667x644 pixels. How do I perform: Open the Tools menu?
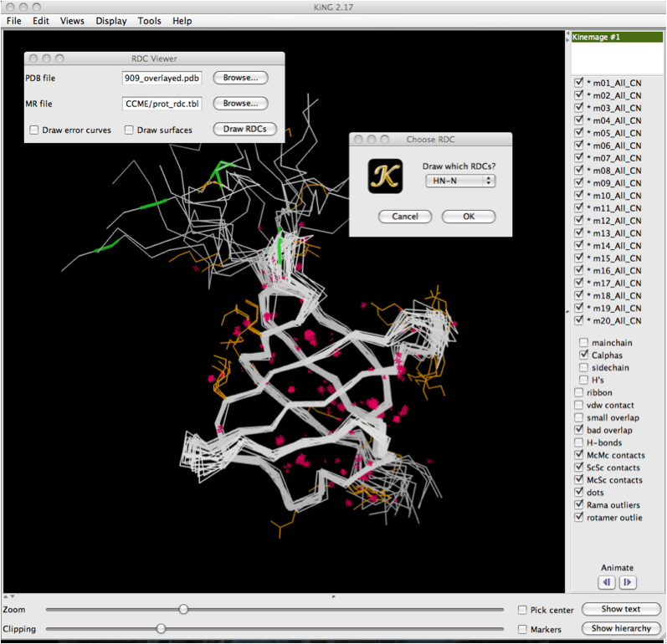pos(150,21)
